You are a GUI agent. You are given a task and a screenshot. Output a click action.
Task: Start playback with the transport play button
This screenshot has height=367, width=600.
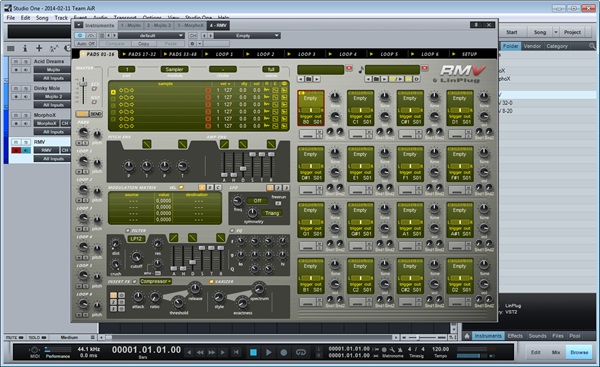click(x=268, y=352)
